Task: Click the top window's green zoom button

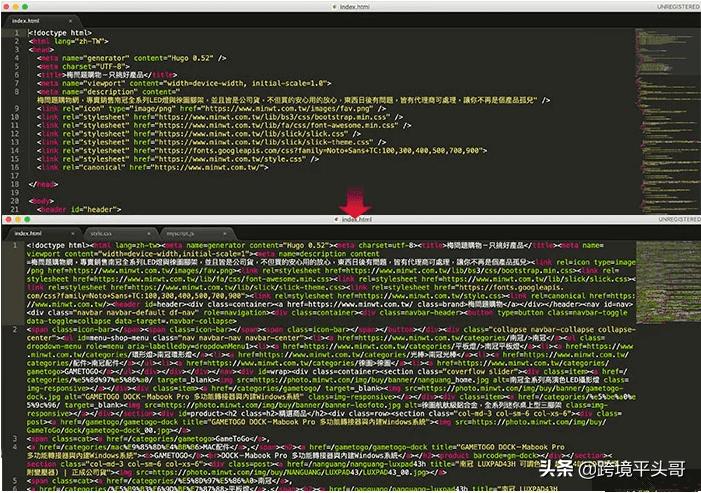Action: (x=25, y=7)
